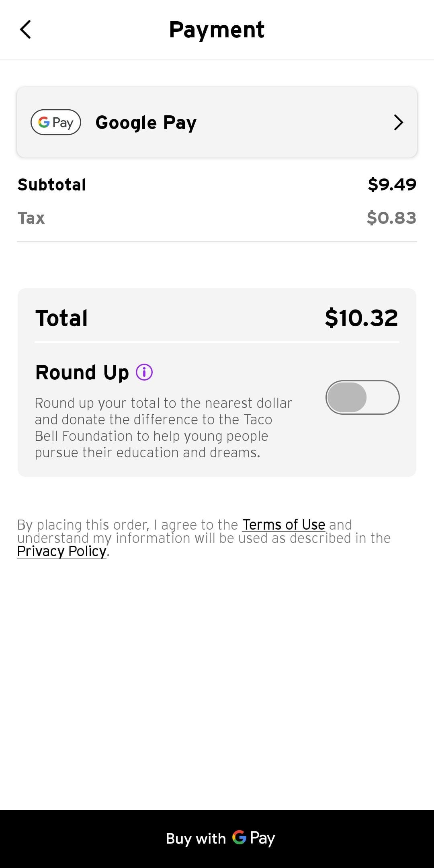Image resolution: width=434 pixels, height=868 pixels.
Task: Click the $9.49 subtotal amount
Action: pos(392,184)
